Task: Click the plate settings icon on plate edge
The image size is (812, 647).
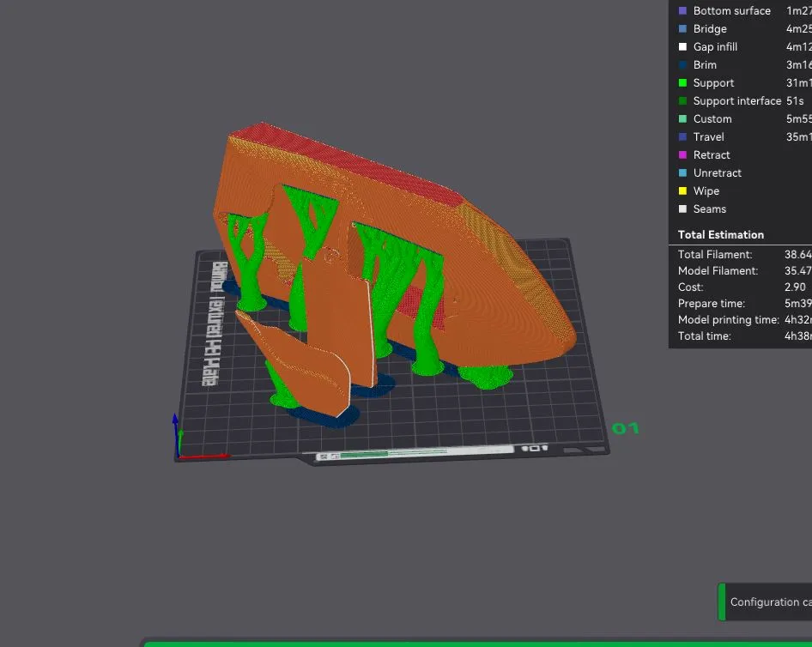Action: point(536,447)
